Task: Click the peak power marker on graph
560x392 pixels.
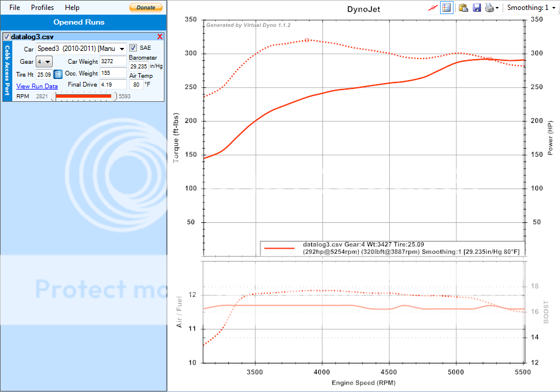Action: click(490, 59)
